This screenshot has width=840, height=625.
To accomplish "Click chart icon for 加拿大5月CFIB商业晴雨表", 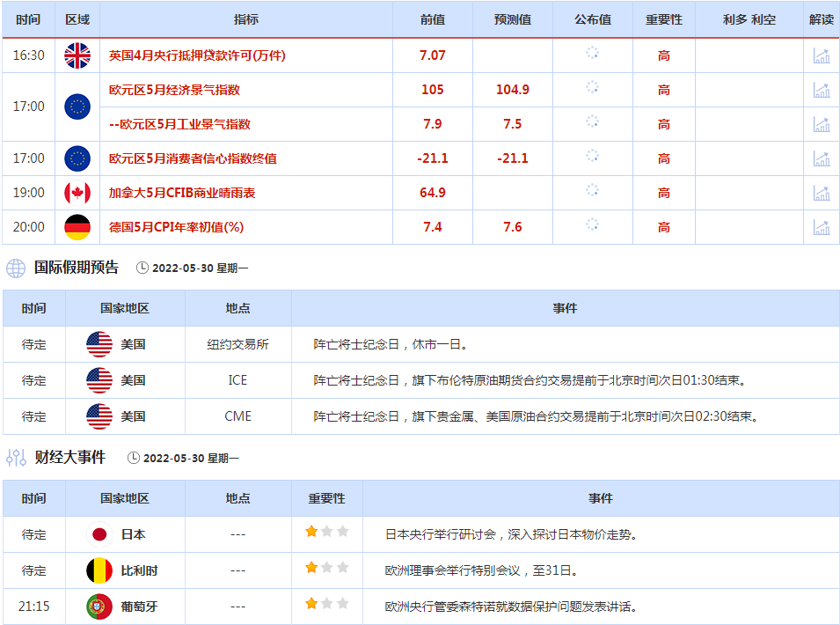I will click(x=822, y=193).
